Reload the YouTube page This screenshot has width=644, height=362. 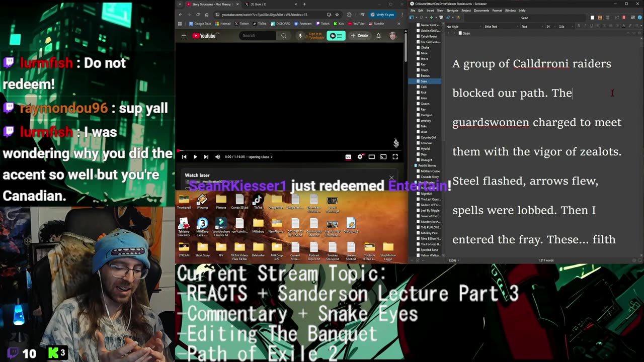pos(198,15)
